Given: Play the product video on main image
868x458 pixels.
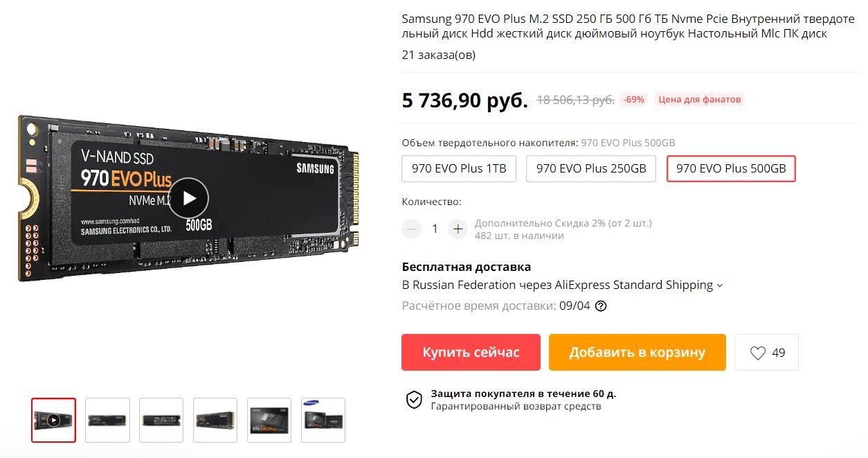Looking at the screenshot, I should coord(188,198).
